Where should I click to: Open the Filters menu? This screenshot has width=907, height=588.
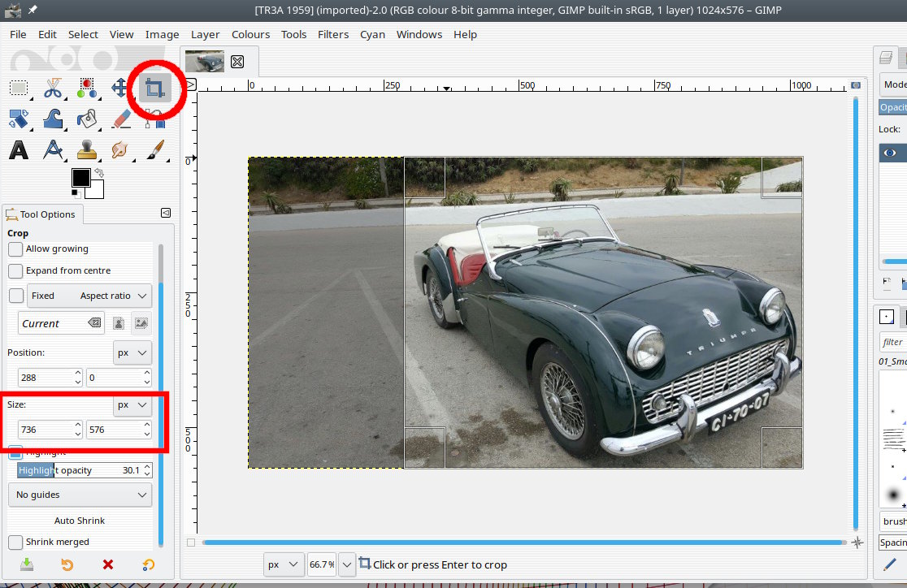333,34
